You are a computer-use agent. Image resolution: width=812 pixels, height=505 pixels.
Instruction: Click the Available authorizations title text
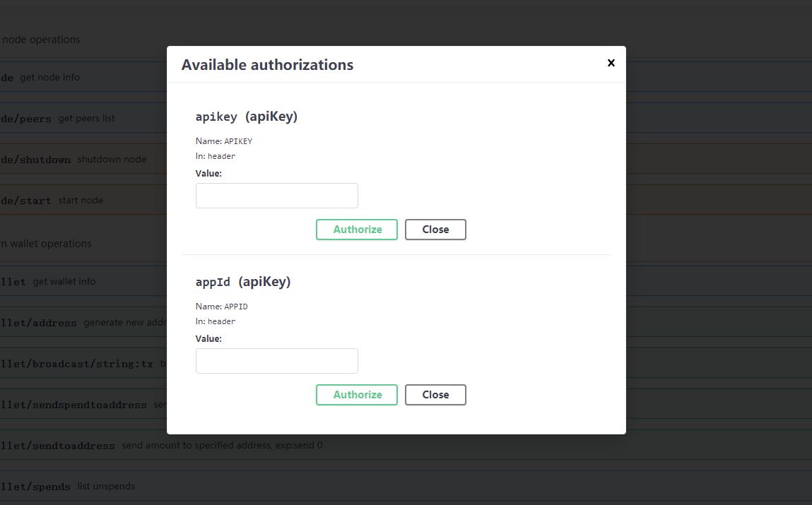point(267,65)
